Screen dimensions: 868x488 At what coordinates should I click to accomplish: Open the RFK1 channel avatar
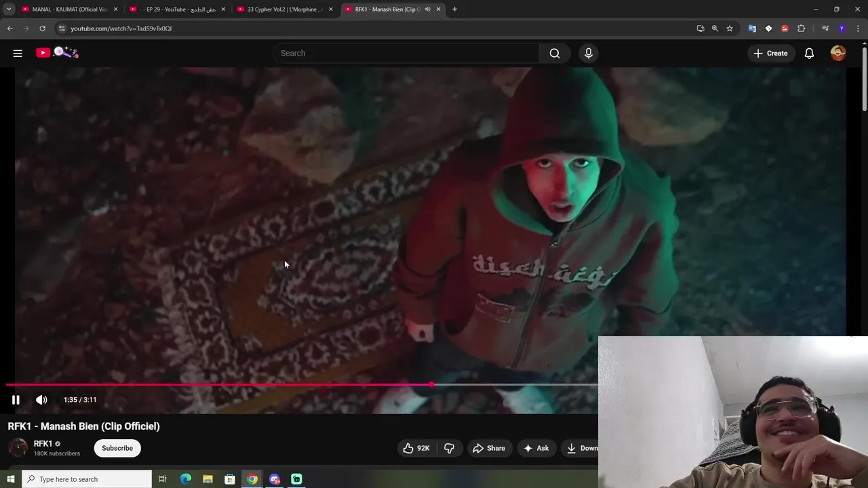[x=18, y=448]
